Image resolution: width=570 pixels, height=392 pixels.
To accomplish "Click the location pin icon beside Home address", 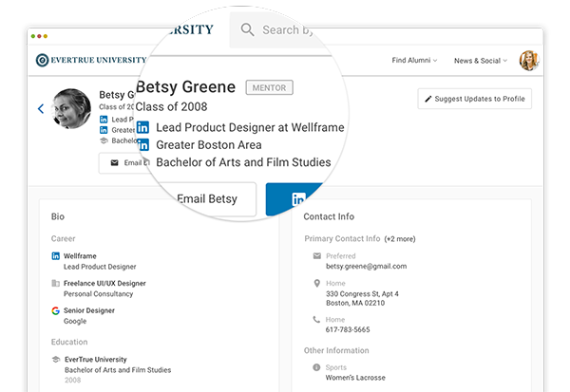I will (x=316, y=283).
